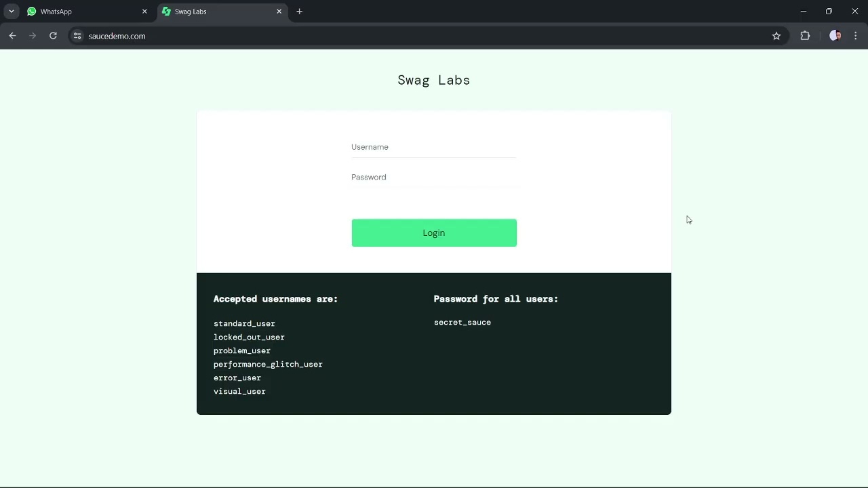Viewport: 868px width, 488px height.
Task: Click the saucedemo.com address bar
Action: pyautogui.click(x=427, y=36)
